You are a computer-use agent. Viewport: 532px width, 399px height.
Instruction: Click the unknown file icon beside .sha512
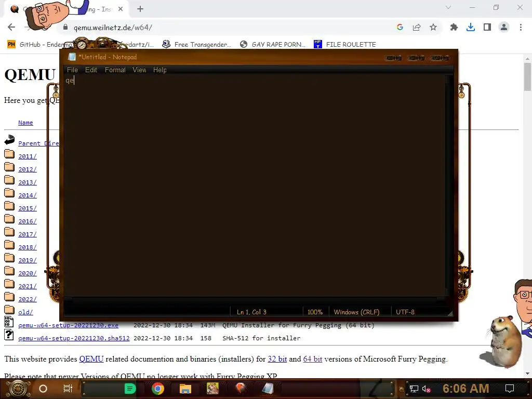tap(9, 335)
